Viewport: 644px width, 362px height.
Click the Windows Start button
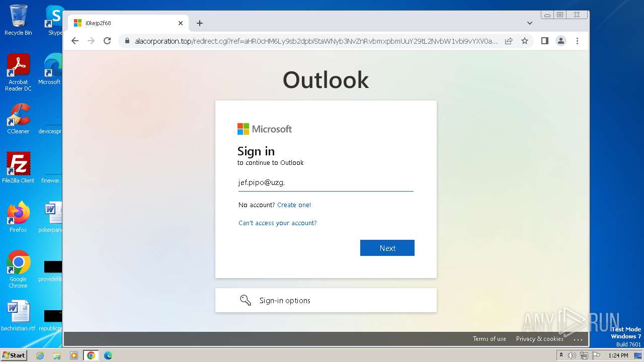(x=14, y=355)
